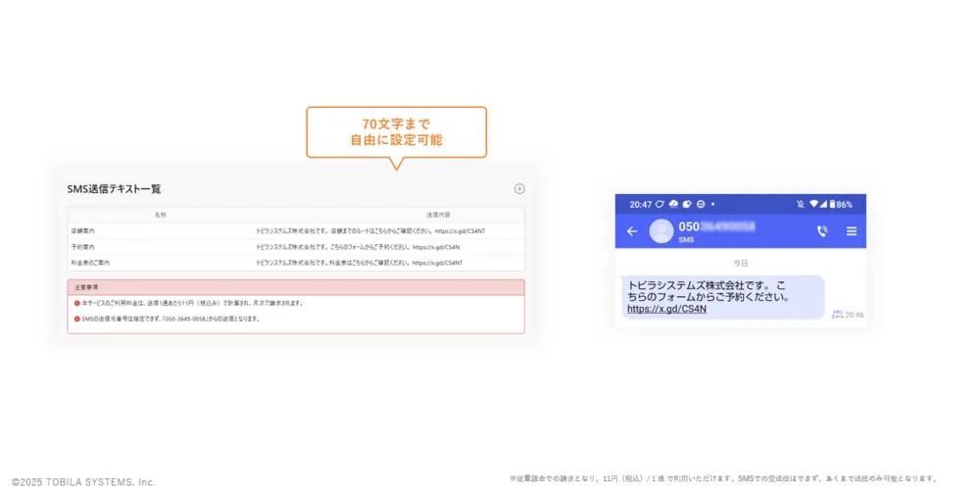Tap the トビラシステムズ株式会社です message bubble
This screenshot has height=495, width=980.
[723, 298]
